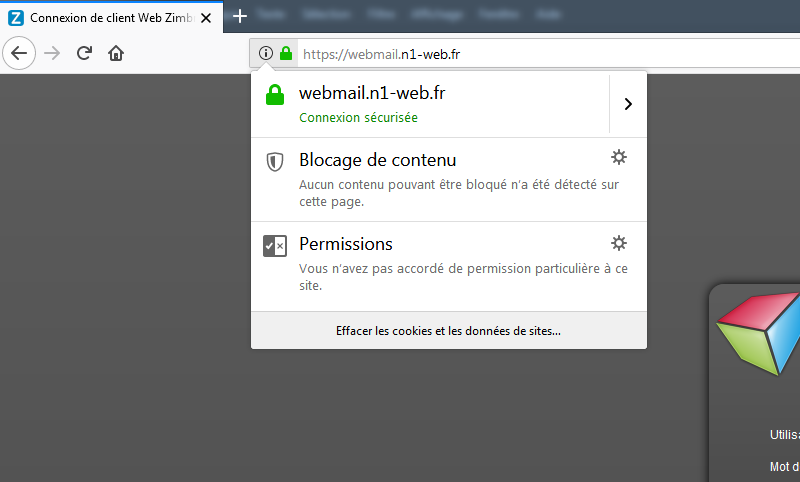800x482 pixels.
Task: Select the Connexion de client Web Zimbra tab
Action: click(x=110, y=18)
